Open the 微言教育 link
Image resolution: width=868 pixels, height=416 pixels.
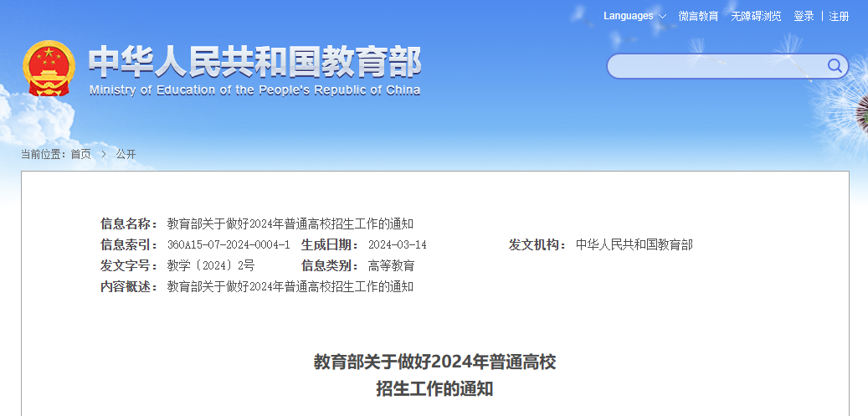click(x=698, y=16)
